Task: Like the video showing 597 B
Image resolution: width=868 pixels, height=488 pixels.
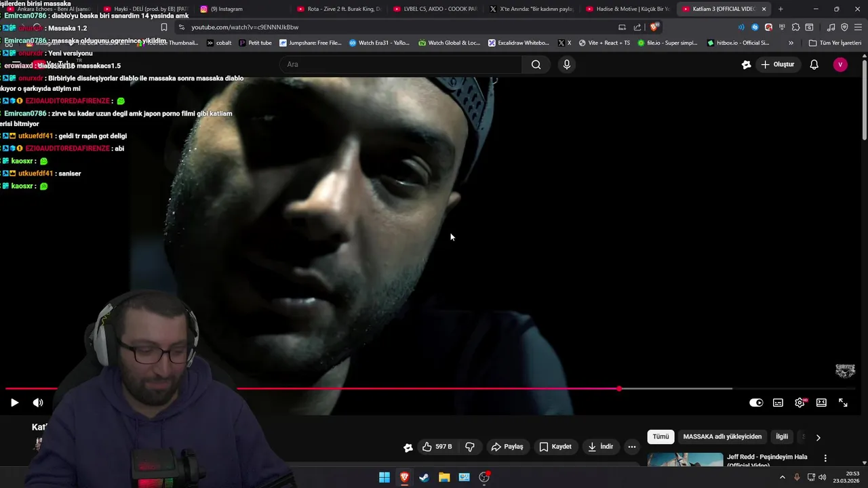Action: pos(437,447)
